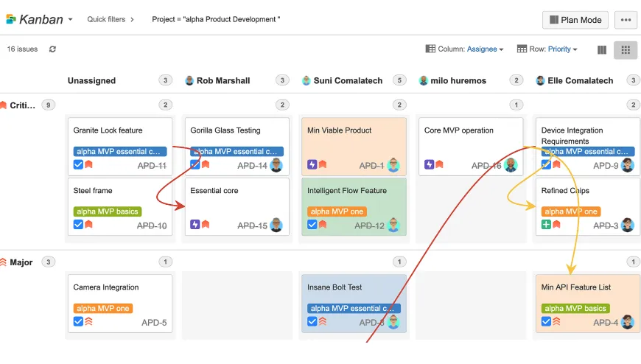641x364 pixels.
Task: Toggle task checkbox on Camera Integration card
Action: (78, 321)
